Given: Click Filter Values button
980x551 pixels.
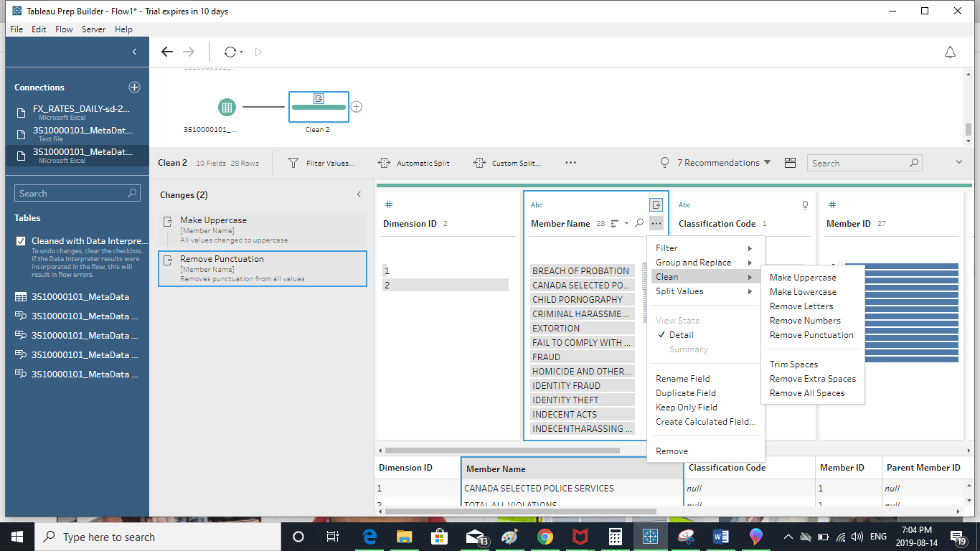Looking at the screenshot, I should tap(321, 163).
